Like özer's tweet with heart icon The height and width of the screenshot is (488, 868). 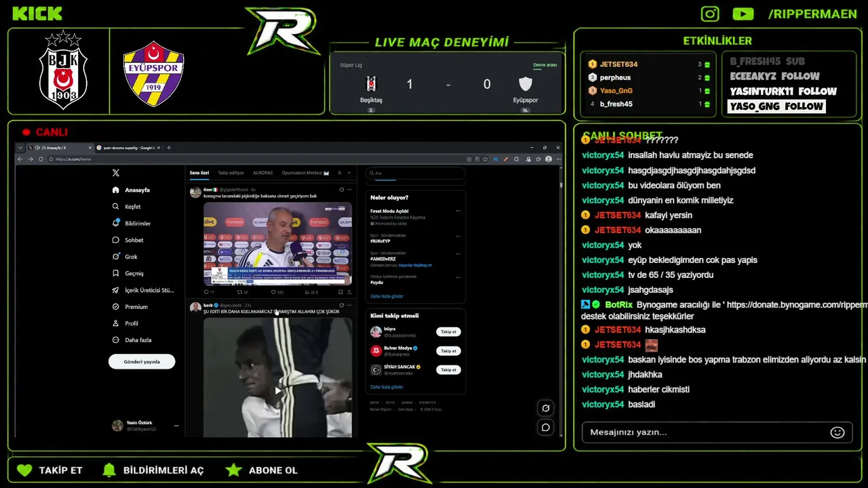[273, 292]
